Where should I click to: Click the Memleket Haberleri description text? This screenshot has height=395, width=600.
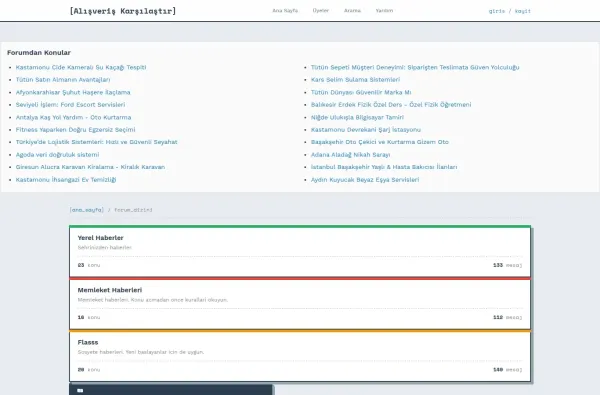(153, 300)
